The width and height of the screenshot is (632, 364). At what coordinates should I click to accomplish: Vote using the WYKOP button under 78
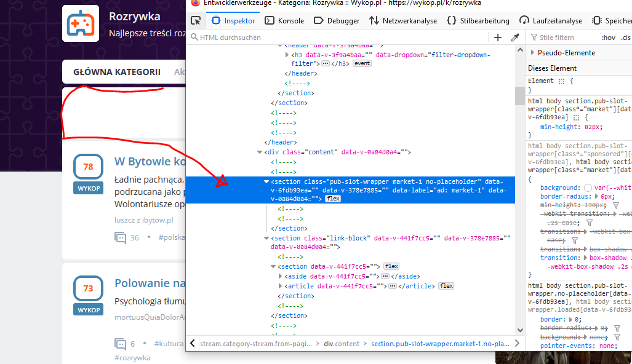[x=88, y=188]
